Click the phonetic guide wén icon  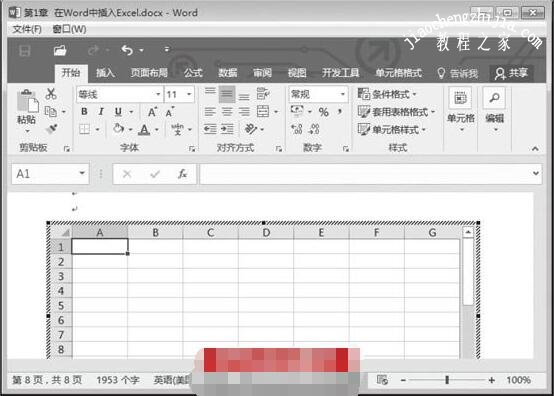[177, 129]
